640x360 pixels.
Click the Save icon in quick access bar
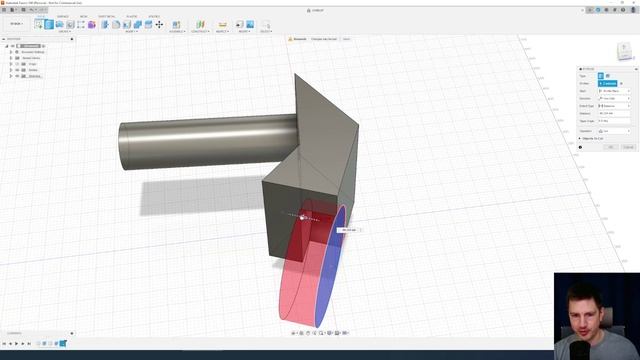[23, 10]
